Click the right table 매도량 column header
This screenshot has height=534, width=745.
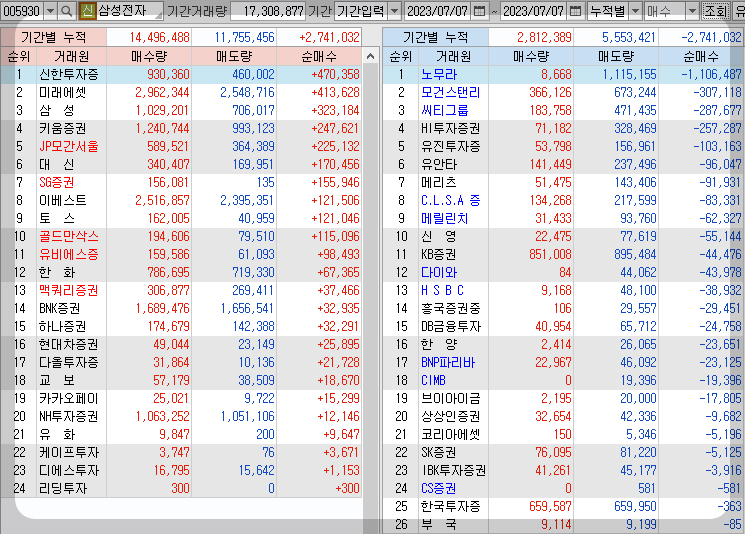(x=616, y=57)
